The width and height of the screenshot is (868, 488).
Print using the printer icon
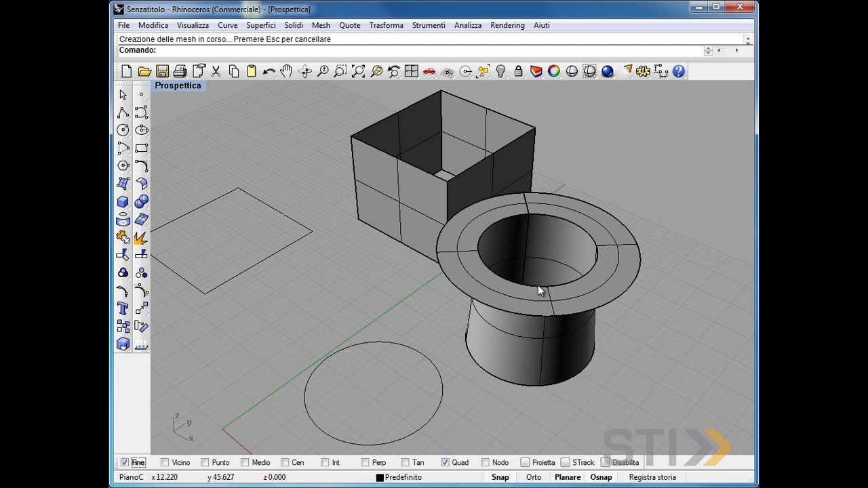coord(180,71)
